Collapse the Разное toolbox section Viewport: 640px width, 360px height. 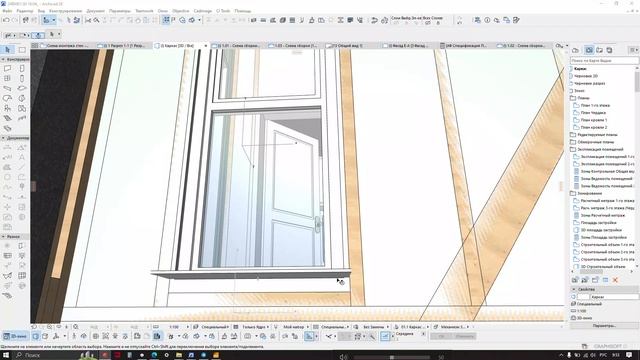point(3,237)
